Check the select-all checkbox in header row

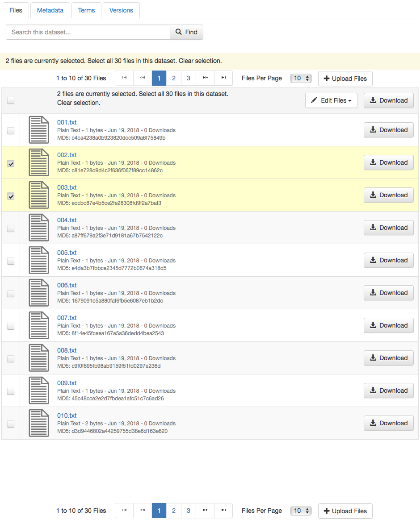tap(11, 100)
